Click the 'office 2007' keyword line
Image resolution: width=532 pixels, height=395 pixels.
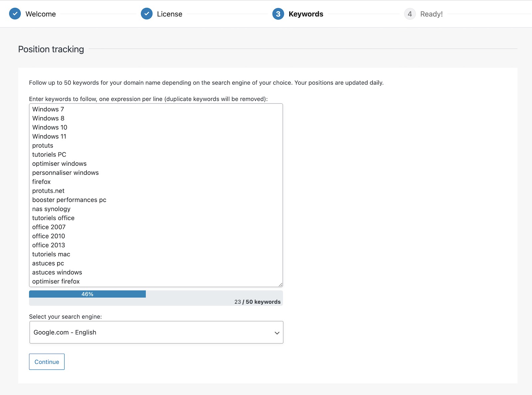click(49, 227)
